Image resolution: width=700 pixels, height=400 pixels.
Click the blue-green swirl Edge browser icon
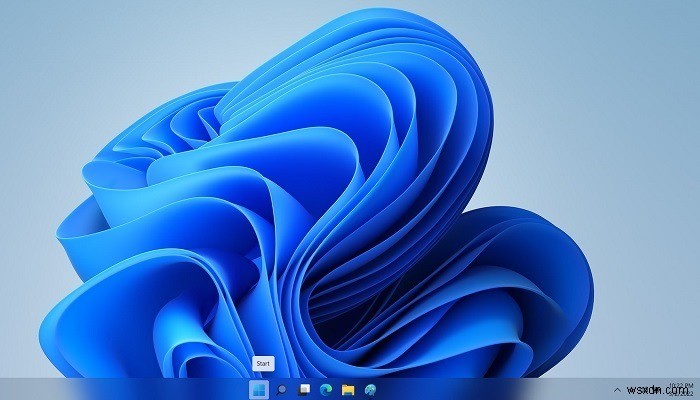(326, 390)
